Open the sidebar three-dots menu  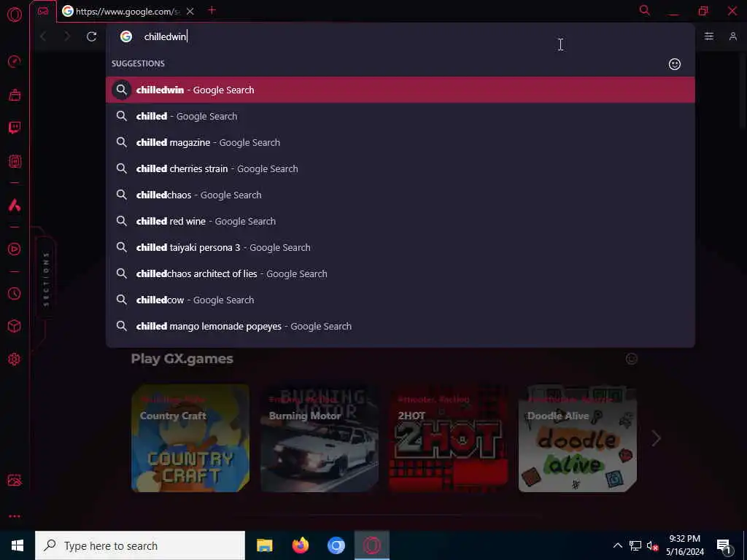15,516
